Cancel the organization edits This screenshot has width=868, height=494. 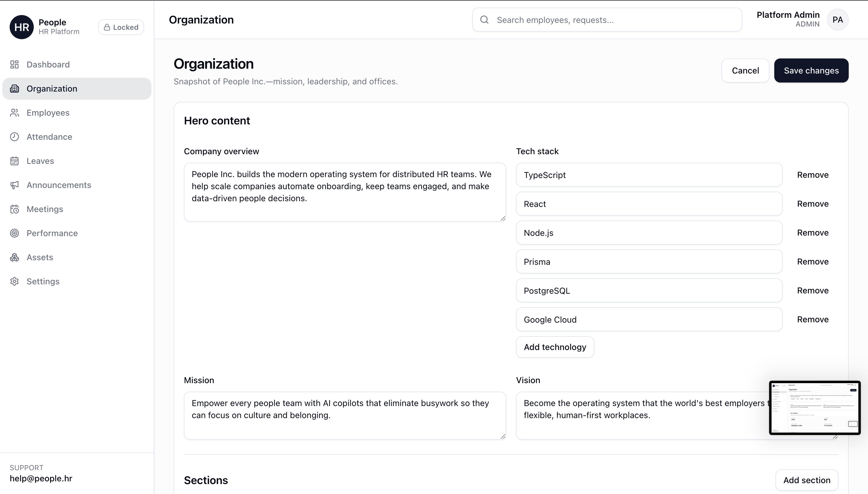point(745,70)
